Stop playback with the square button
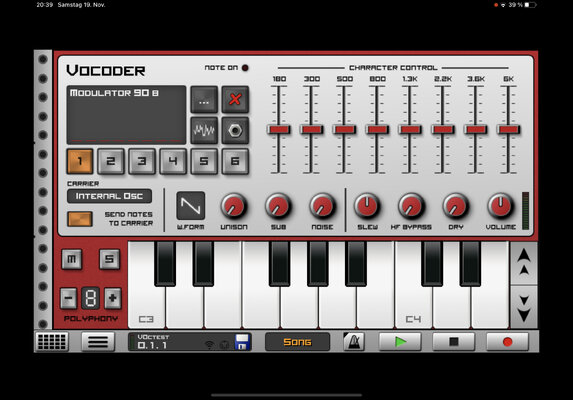Viewport: 573px width, 400px height. (x=454, y=342)
